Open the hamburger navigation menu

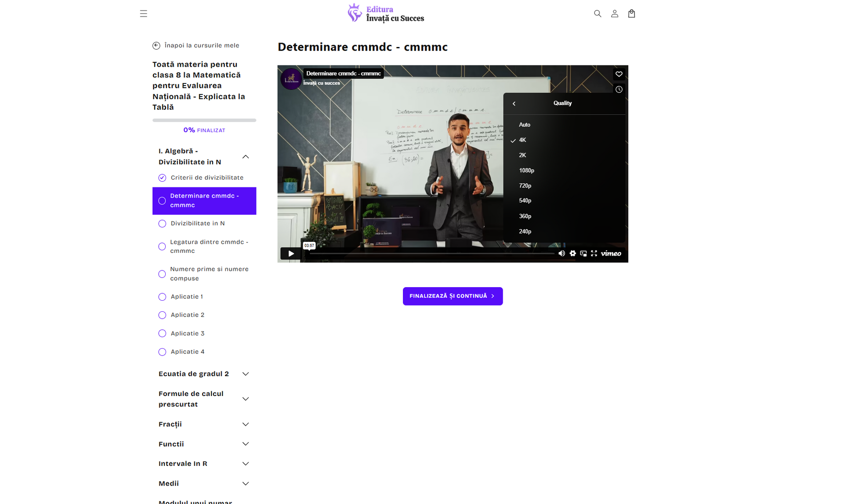pos(143,14)
